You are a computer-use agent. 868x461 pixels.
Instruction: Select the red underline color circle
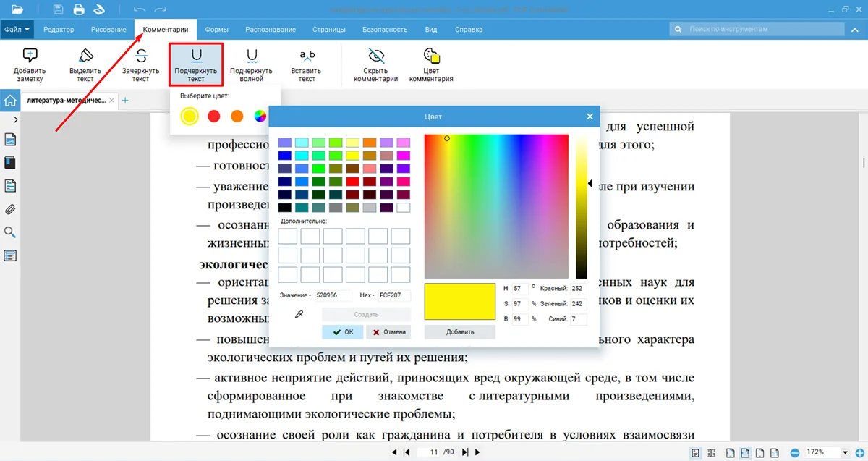click(x=213, y=116)
